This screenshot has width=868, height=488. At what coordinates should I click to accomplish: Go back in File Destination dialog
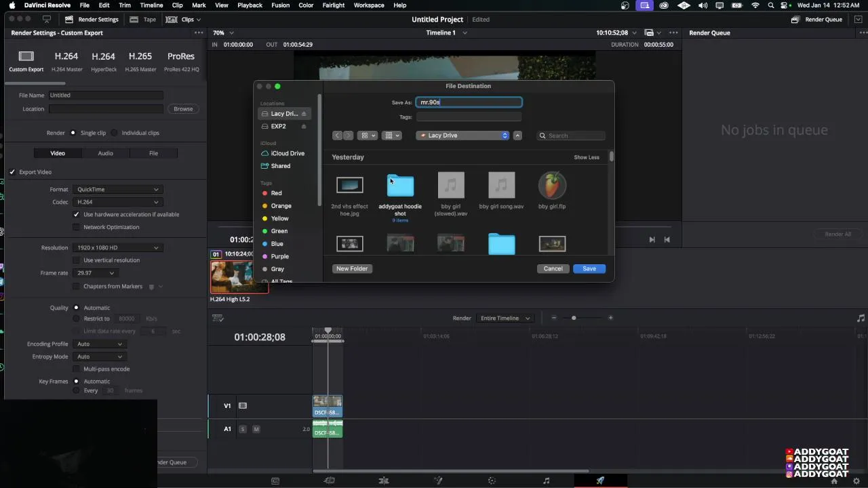[337, 136]
